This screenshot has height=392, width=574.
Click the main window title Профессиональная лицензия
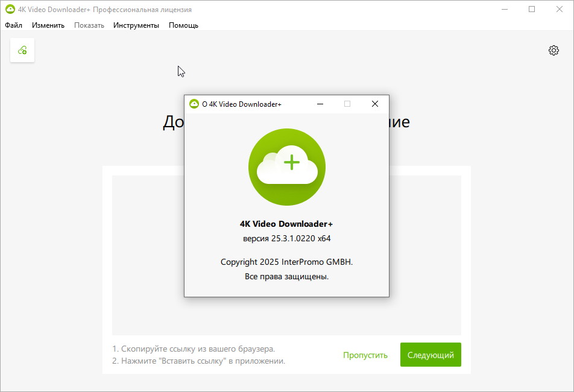pos(142,10)
